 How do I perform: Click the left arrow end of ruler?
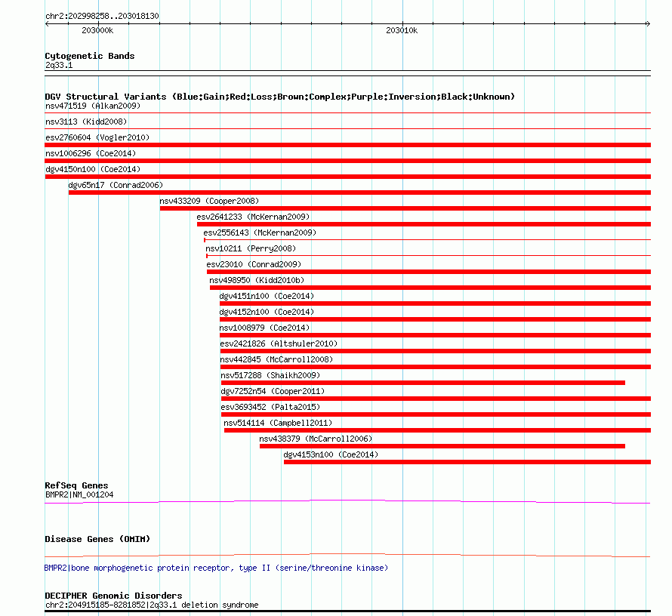(47, 24)
